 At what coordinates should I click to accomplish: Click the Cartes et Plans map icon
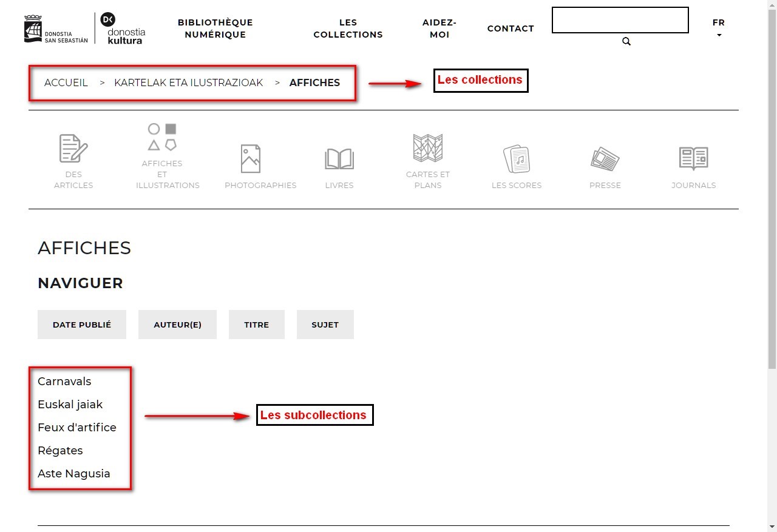point(428,148)
